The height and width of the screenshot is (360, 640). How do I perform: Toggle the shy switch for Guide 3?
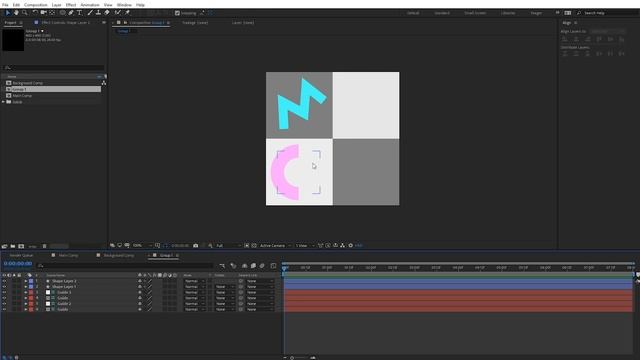coord(140,293)
